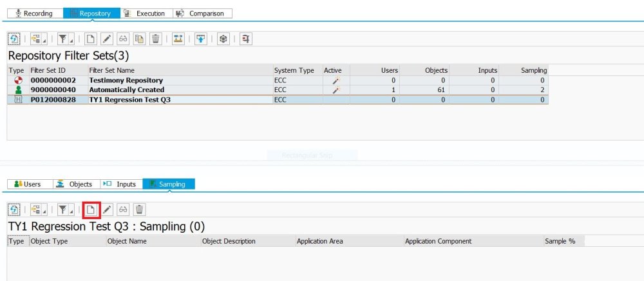Screen dimensions: 644x281
Task: Click the upload arrow icon in filter sets toolbar
Action: [201, 39]
